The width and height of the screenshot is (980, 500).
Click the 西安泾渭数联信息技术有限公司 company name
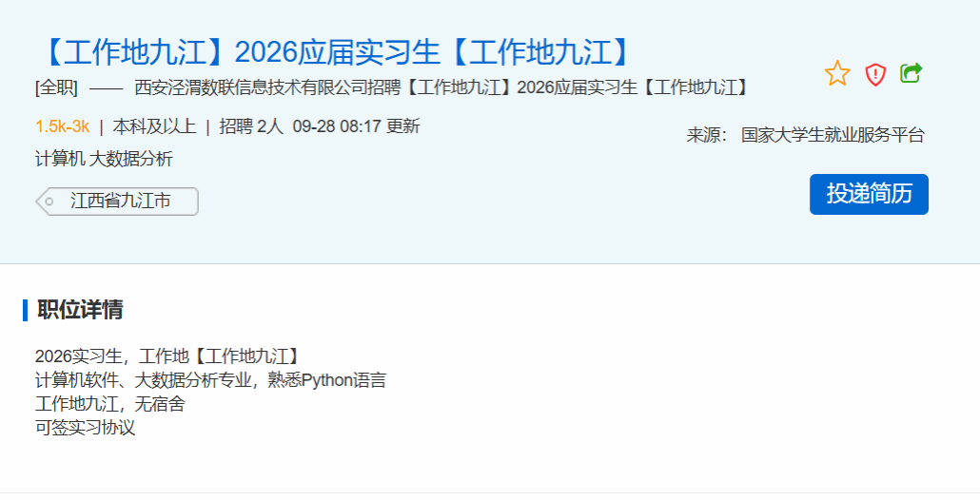click(x=250, y=87)
